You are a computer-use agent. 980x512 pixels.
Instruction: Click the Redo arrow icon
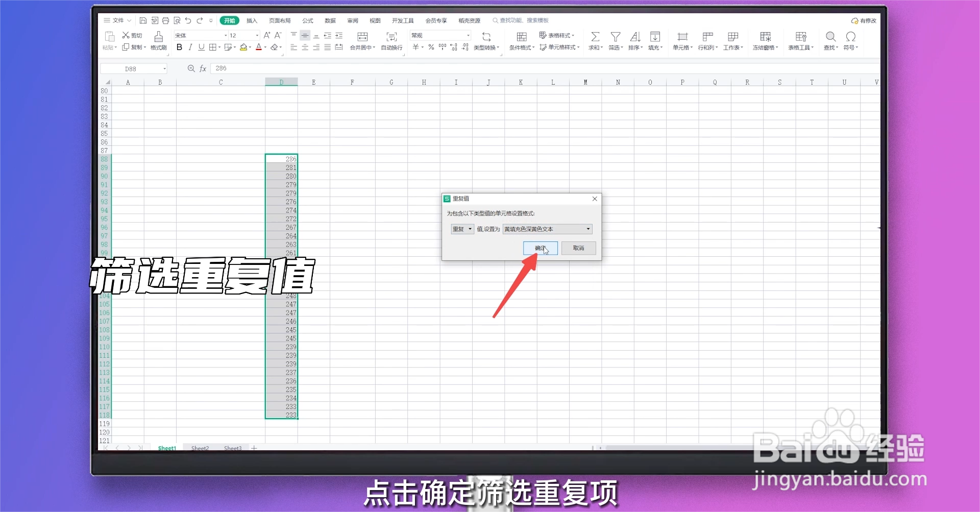200,20
